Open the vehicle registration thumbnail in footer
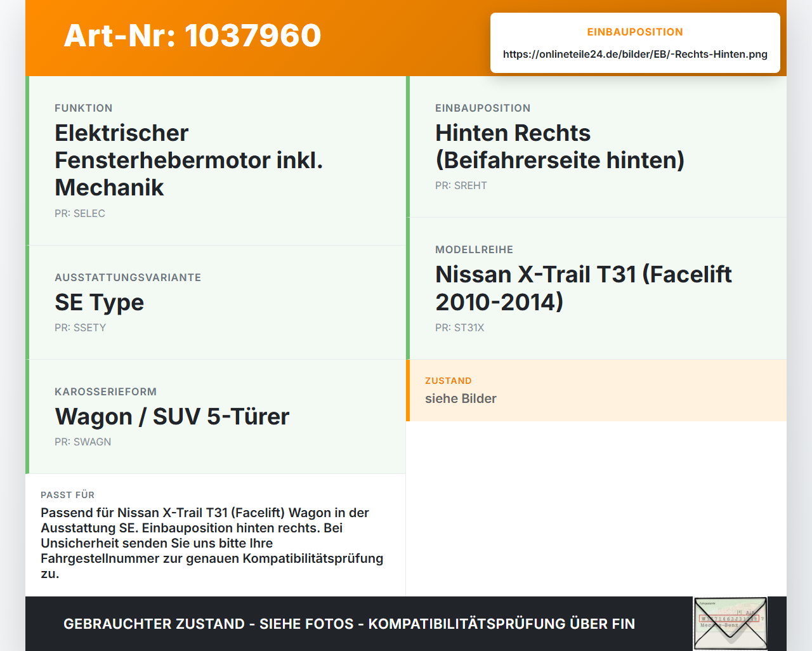This screenshot has width=812, height=651. pyautogui.click(x=730, y=624)
